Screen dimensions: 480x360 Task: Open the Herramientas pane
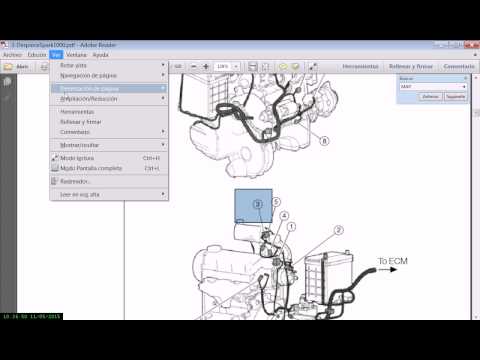click(360, 67)
